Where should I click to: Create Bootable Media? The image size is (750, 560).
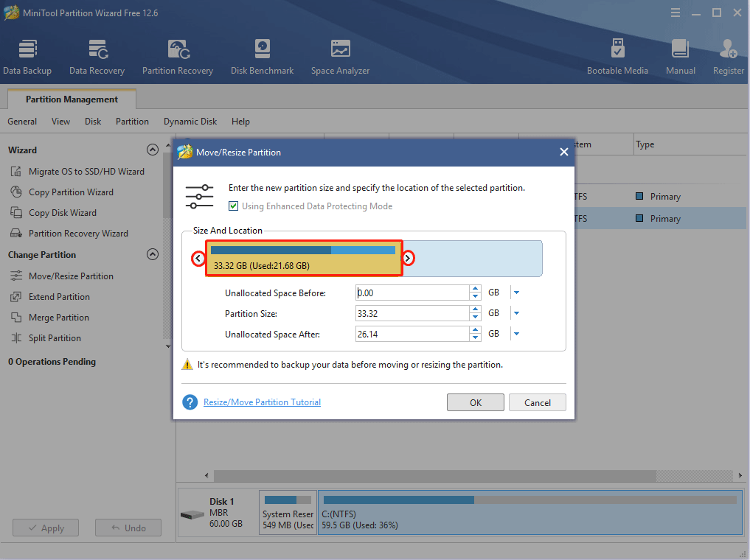click(x=618, y=55)
